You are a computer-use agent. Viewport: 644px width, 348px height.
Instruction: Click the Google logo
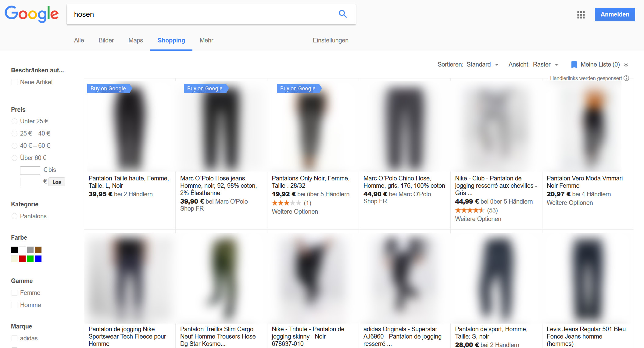coord(31,13)
